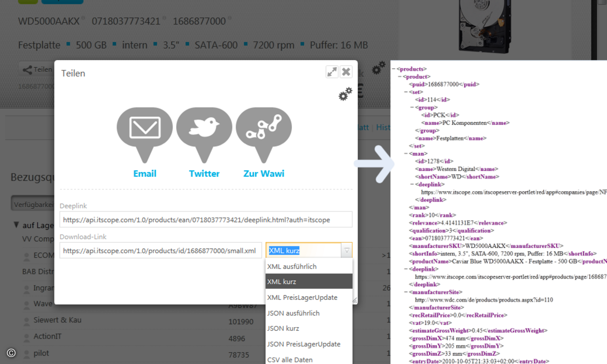Click the person icon beside Ingram
This screenshot has width=607, height=364.
click(27, 289)
